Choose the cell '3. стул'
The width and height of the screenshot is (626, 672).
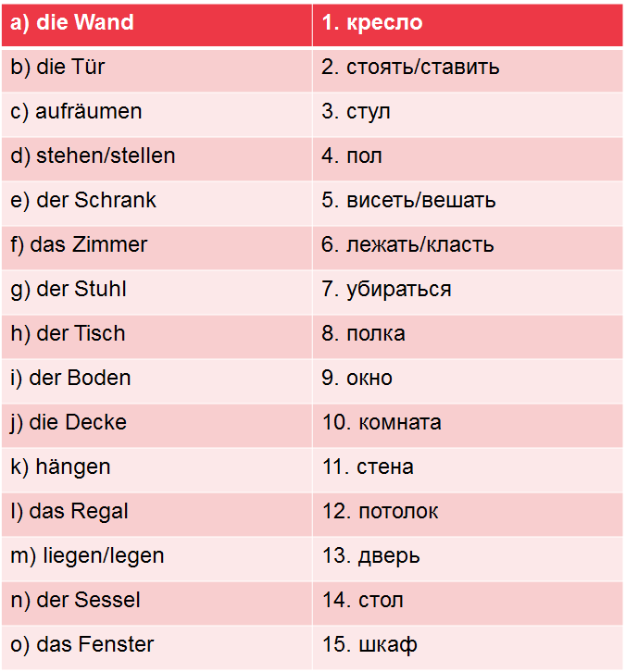468,112
